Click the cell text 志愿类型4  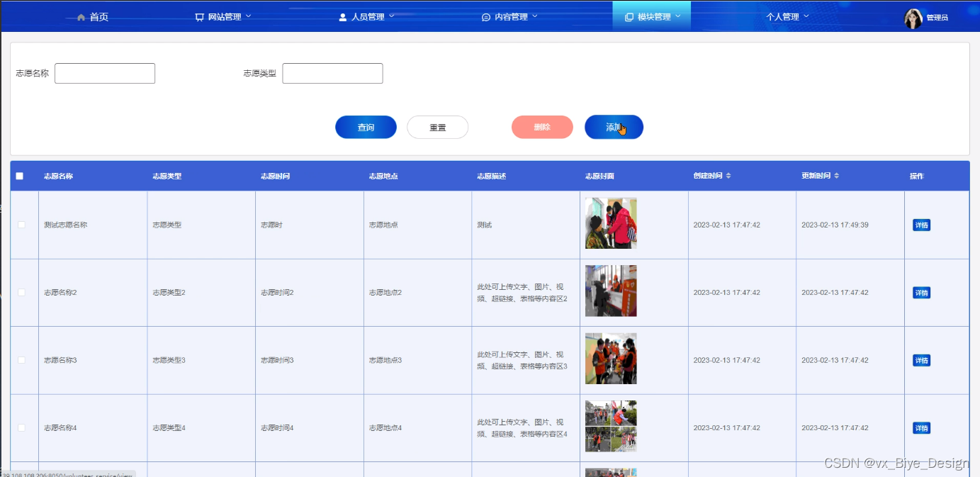click(169, 427)
